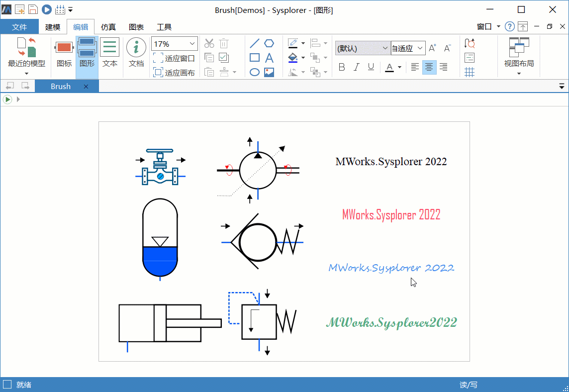Toggle center text alignment
Viewport: 569px width, 392px height.
pos(429,67)
